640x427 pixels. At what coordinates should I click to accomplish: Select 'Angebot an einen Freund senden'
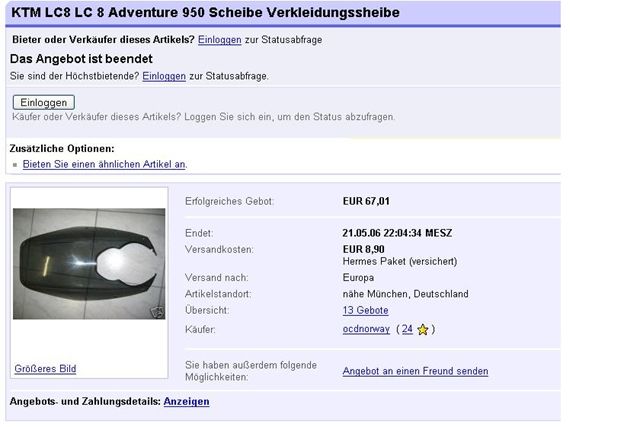coord(415,371)
